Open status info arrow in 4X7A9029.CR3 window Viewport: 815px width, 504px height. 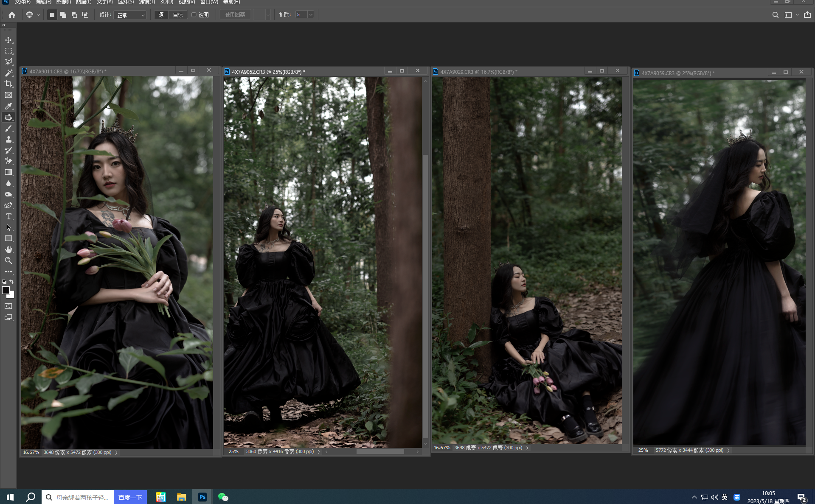(x=527, y=448)
